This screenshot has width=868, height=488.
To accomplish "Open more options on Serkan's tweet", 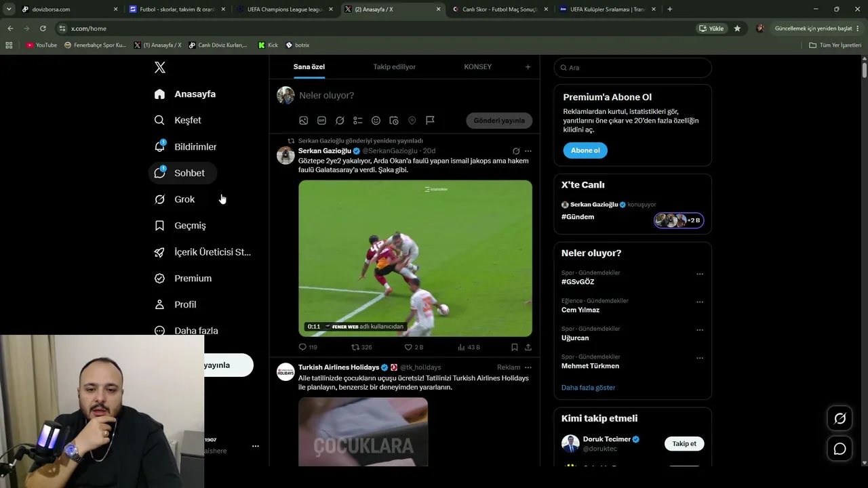I will click(x=528, y=151).
